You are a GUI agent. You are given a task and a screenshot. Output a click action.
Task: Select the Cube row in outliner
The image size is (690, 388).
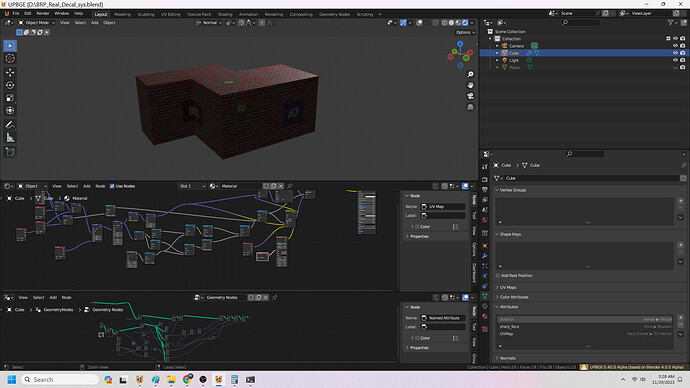click(584, 53)
